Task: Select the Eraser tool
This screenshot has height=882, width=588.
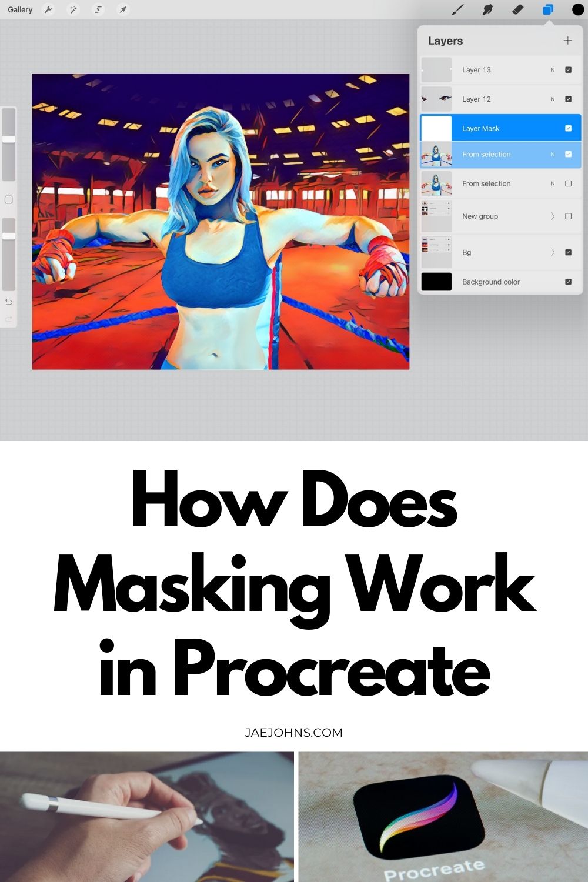Action: (x=517, y=9)
